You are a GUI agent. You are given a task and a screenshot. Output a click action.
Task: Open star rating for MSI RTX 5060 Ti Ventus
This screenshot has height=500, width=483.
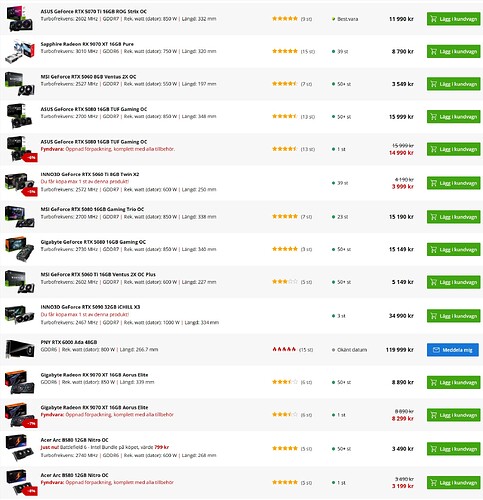coord(285,282)
